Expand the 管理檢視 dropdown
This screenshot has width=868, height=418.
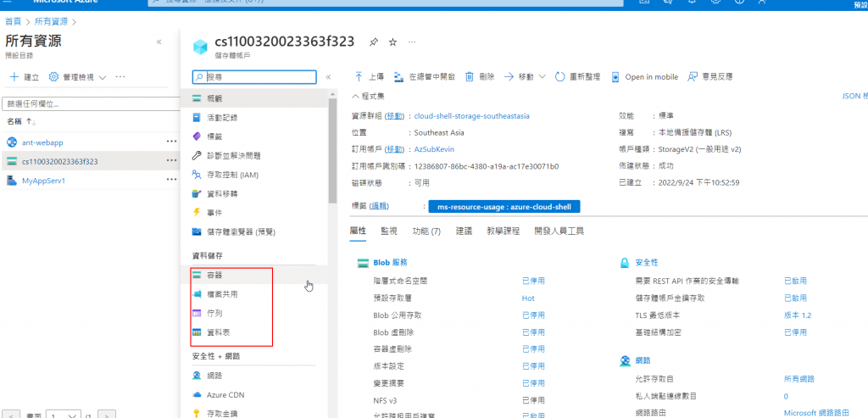(103, 77)
